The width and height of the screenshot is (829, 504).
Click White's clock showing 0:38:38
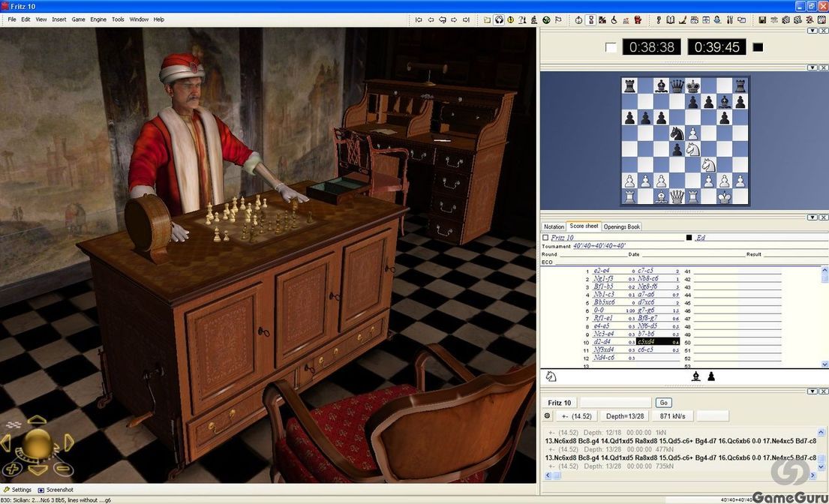click(652, 47)
